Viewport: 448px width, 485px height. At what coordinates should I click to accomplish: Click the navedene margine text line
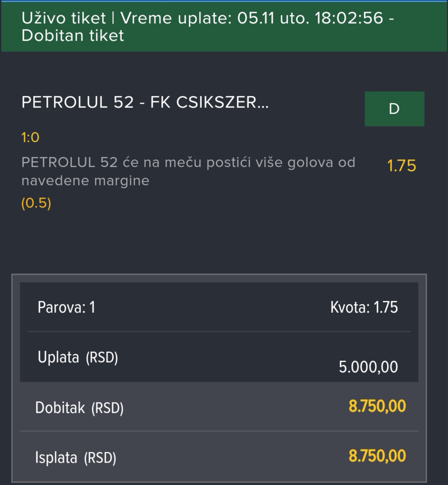pos(85,180)
